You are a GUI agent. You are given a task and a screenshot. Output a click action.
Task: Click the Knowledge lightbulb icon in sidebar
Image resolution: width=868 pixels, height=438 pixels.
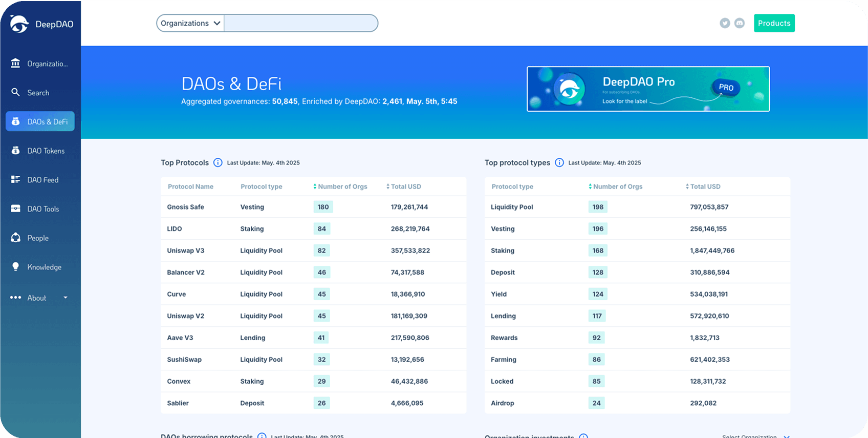[x=16, y=267]
